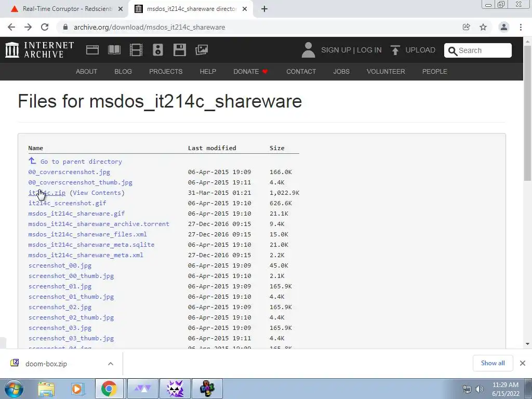Bookmark this page with the star icon
The image size is (532, 399).
(483, 27)
